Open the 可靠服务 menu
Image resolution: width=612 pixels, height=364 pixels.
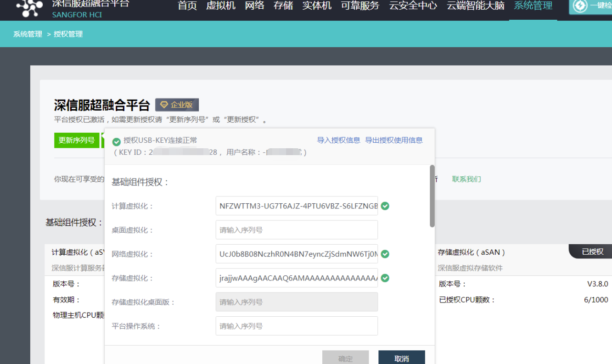point(360,6)
